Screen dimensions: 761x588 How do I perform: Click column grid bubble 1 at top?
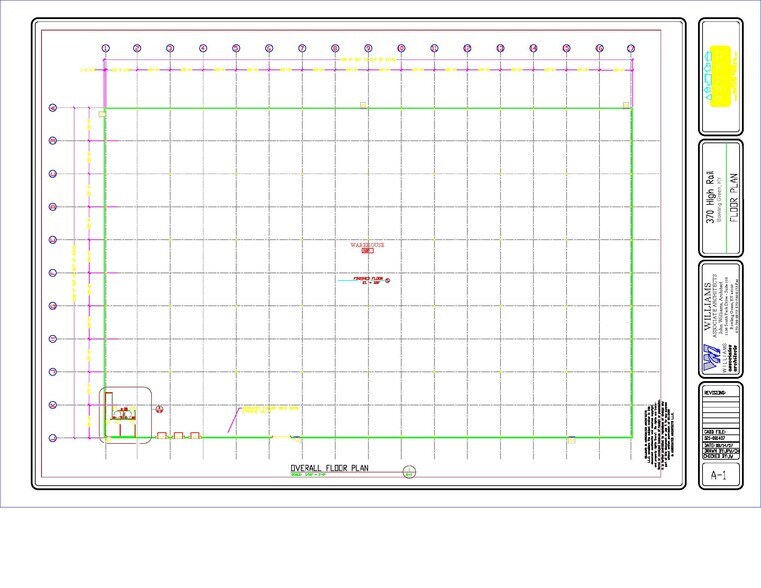pyautogui.click(x=105, y=48)
